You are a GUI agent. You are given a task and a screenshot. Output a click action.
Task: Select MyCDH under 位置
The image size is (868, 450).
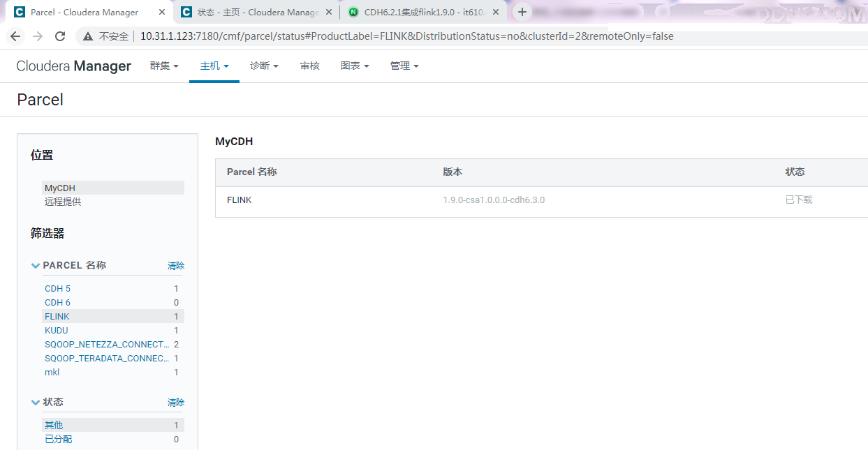(x=113, y=188)
